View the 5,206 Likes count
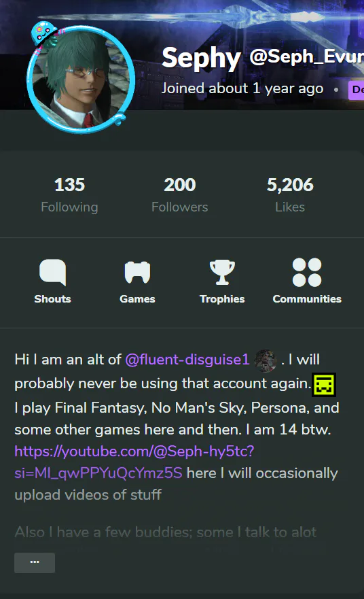This screenshot has width=364, height=599. (290, 195)
